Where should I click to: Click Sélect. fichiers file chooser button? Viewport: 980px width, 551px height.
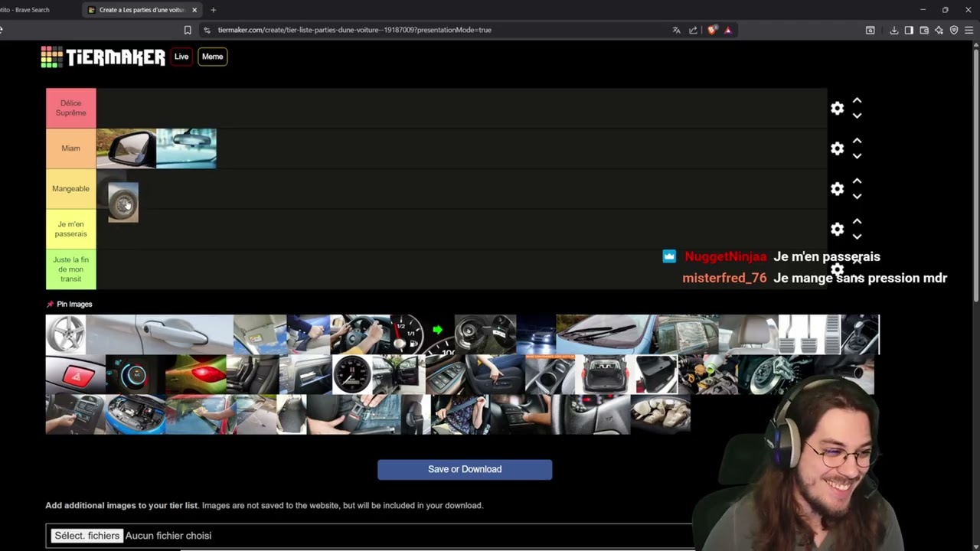pos(87,536)
